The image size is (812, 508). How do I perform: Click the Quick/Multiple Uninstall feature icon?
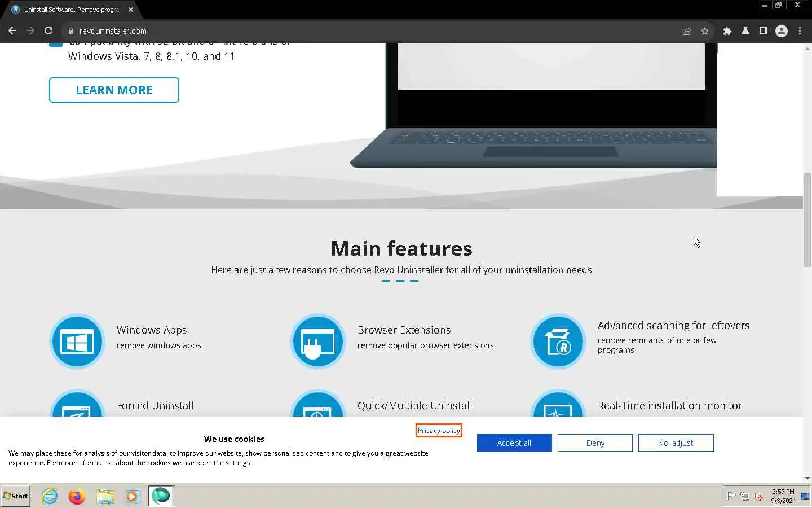pyautogui.click(x=318, y=404)
